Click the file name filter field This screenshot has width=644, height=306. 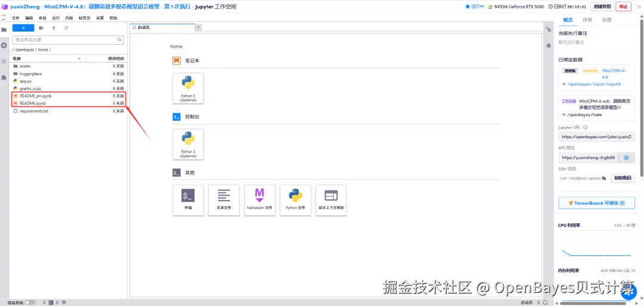[68, 40]
